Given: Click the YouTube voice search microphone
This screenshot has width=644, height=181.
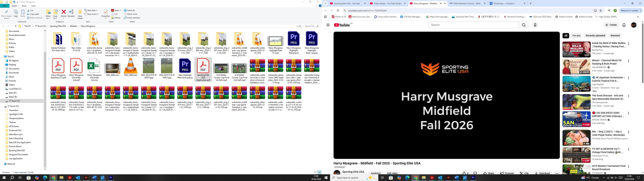Looking at the screenshot, I should point(535,25).
